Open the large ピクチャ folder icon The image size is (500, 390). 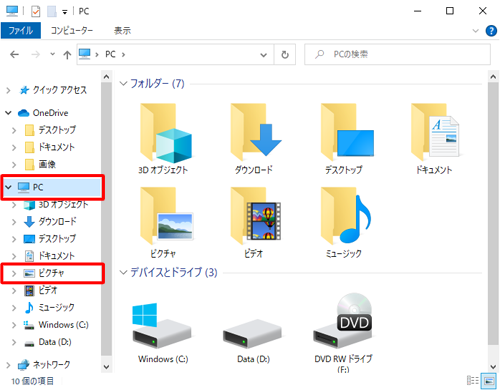166,216
